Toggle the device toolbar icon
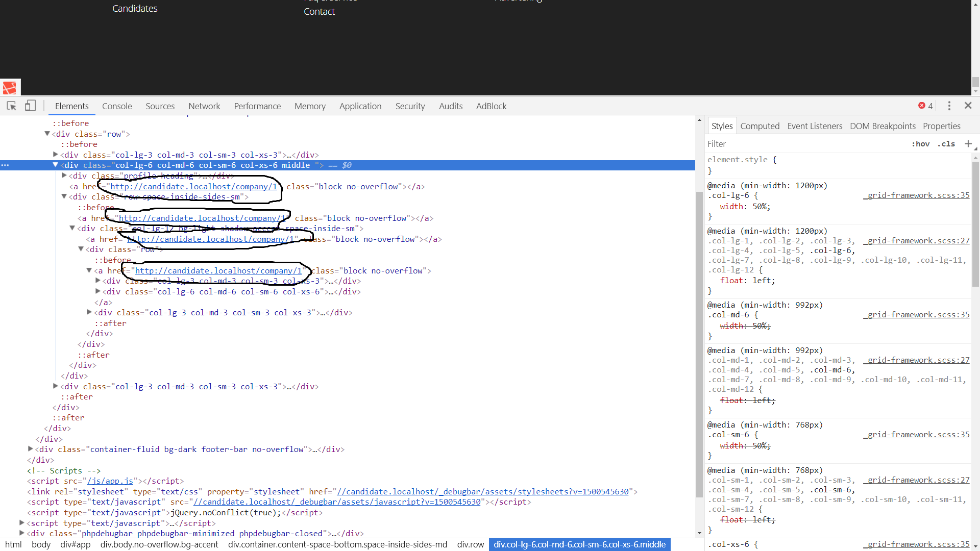Viewport: 980px width, 551px height. (30, 106)
